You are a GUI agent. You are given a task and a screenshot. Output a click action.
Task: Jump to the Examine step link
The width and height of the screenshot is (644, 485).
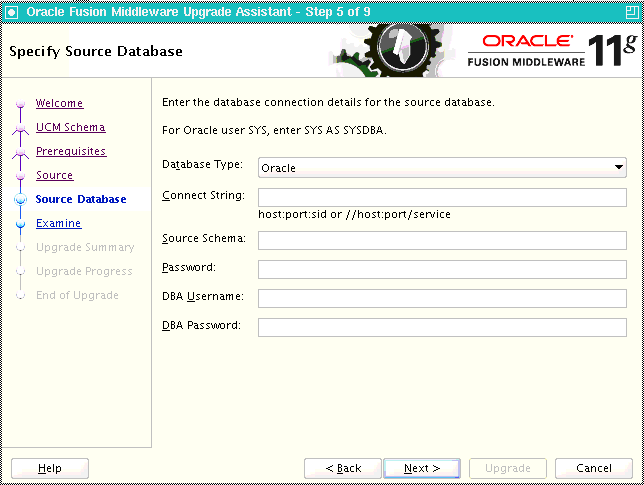click(x=59, y=223)
